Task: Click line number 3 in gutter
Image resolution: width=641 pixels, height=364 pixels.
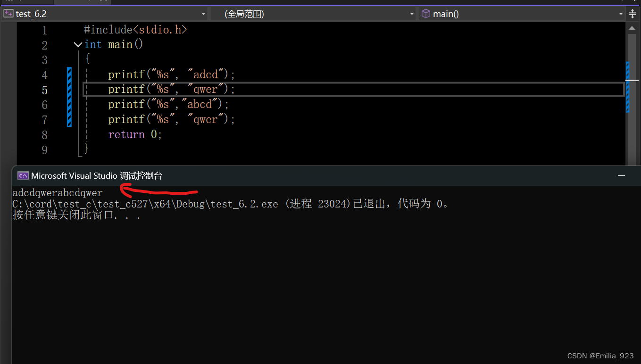Action: (x=44, y=60)
